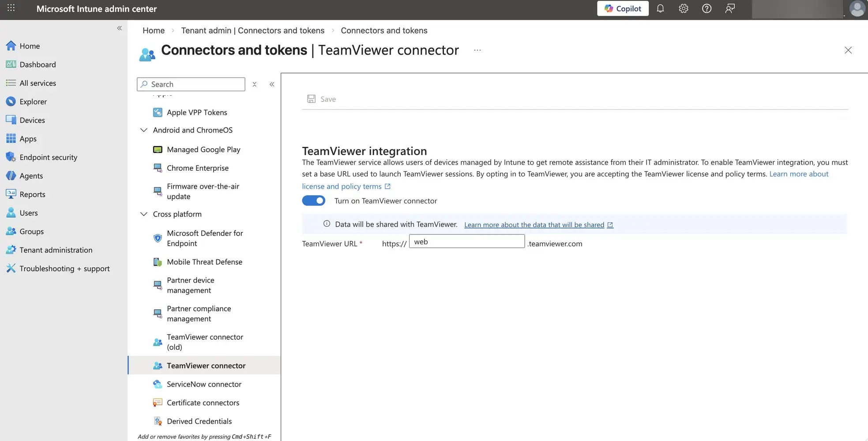
Task: Open Dashboard in the sidebar
Action: click(x=38, y=64)
